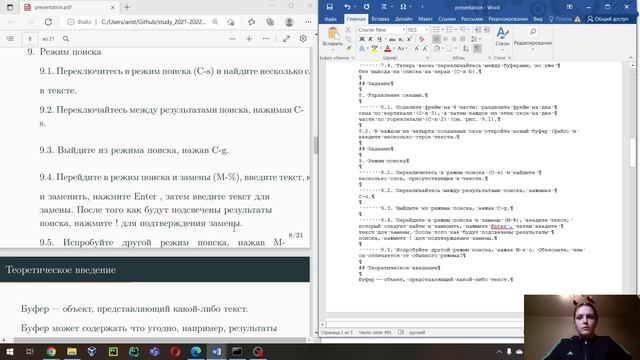Apply paragraph shading paint bucket
Image resolution: width=640 pixels, height=360 pixels.
coord(437,48)
